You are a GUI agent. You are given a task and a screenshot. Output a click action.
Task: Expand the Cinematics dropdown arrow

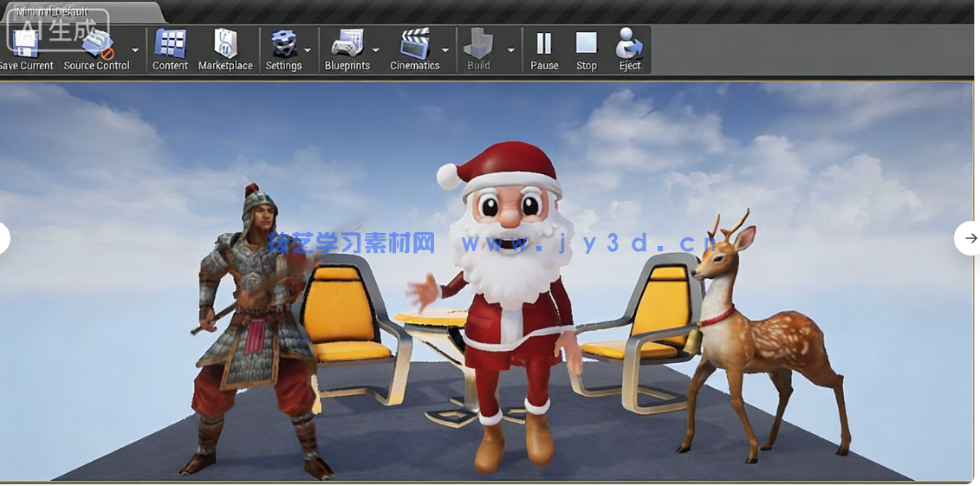pyautogui.click(x=445, y=50)
